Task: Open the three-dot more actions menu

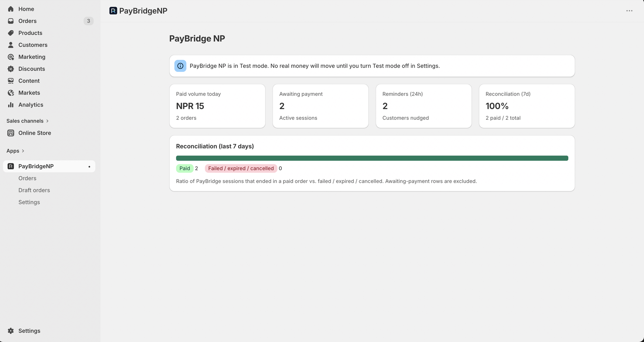Action: click(x=629, y=11)
